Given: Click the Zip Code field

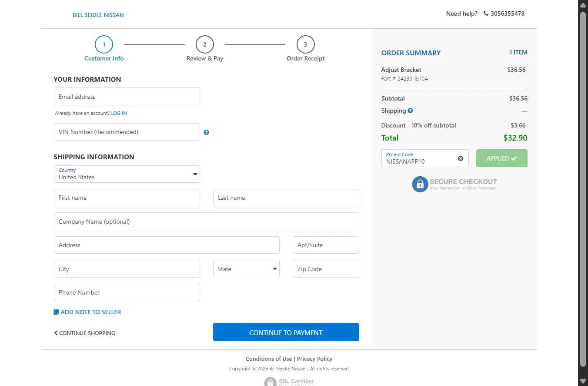Looking at the screenshot, I should click(326, 269).
